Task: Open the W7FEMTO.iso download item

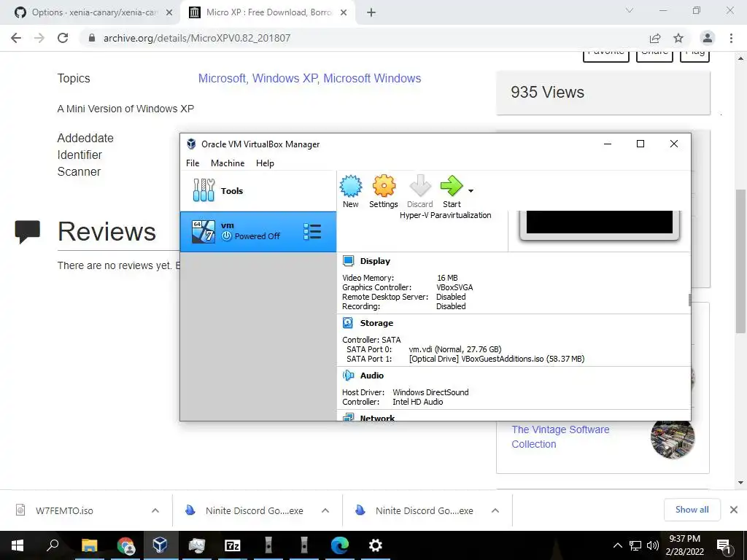Action: point(64,510)
